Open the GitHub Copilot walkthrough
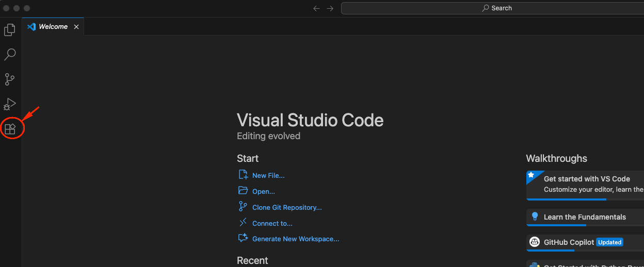The image size is (644, 267). pos(585,242)
